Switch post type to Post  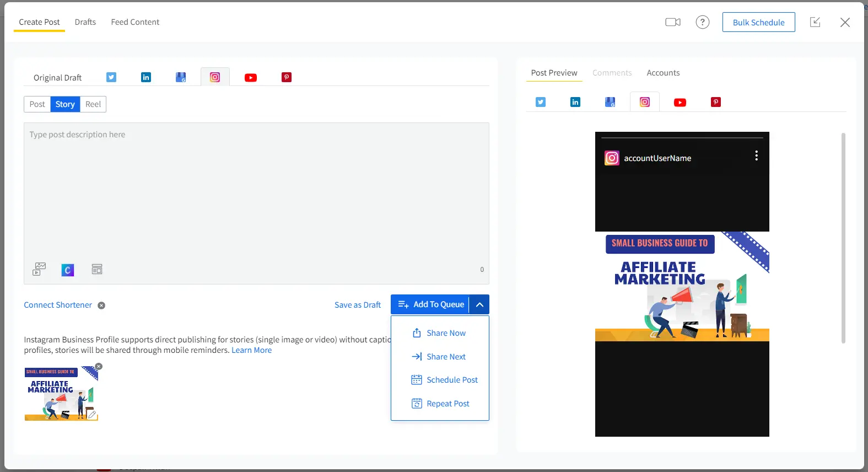pyautogui.click(x=37, y=104)
